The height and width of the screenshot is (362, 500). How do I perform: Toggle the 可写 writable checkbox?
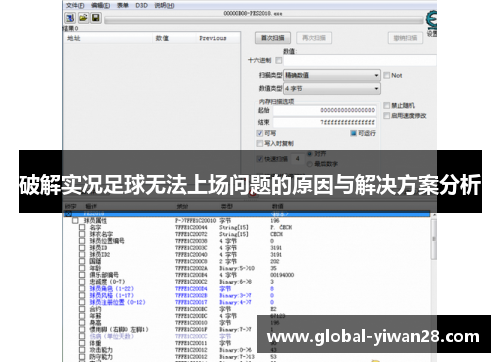(x=260, y=133)
